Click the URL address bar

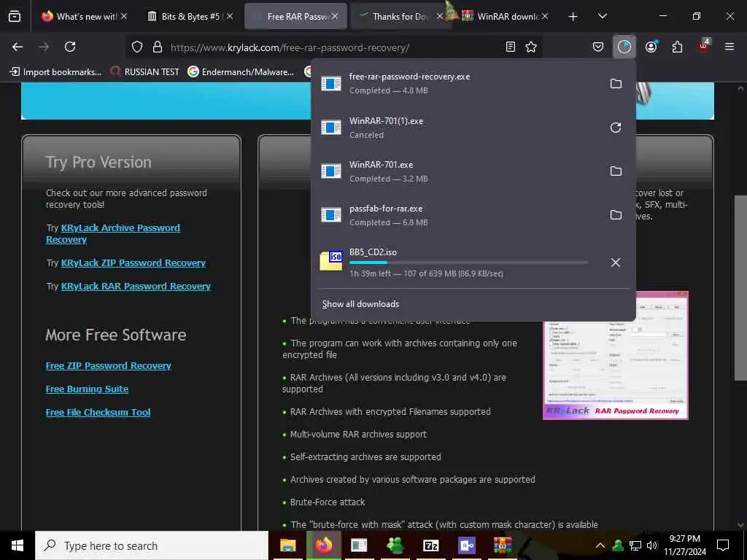tap(333, 47)
